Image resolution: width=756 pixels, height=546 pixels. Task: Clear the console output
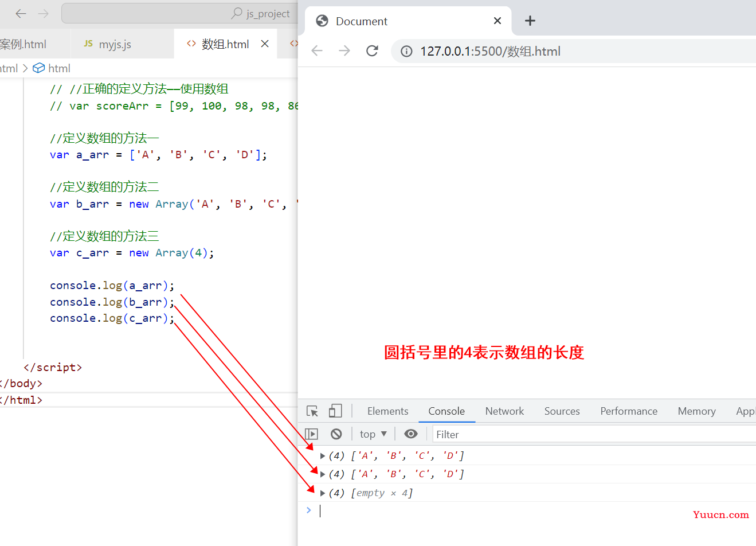336,434
